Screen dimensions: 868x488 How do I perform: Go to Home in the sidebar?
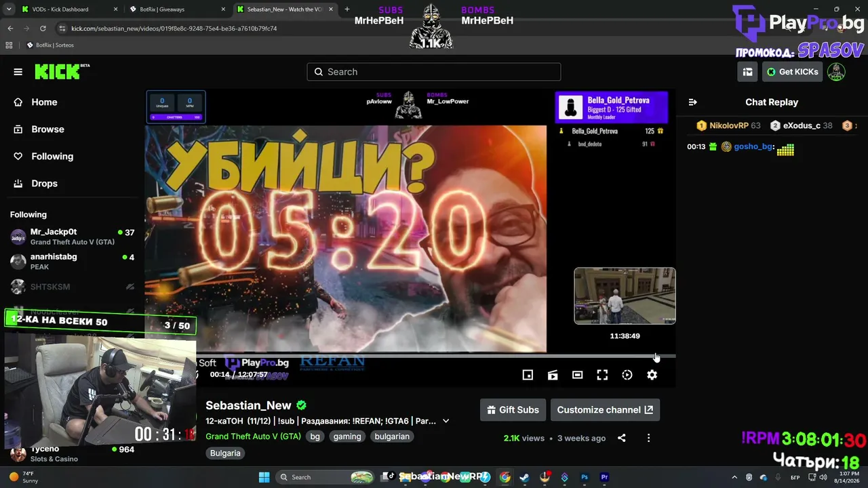pyautogui.click(x=44, y=102)
